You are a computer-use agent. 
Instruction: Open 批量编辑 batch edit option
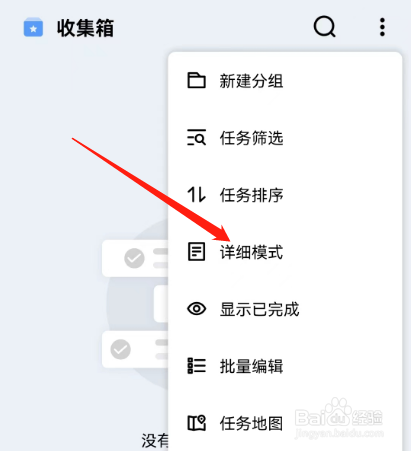[285, 366]
